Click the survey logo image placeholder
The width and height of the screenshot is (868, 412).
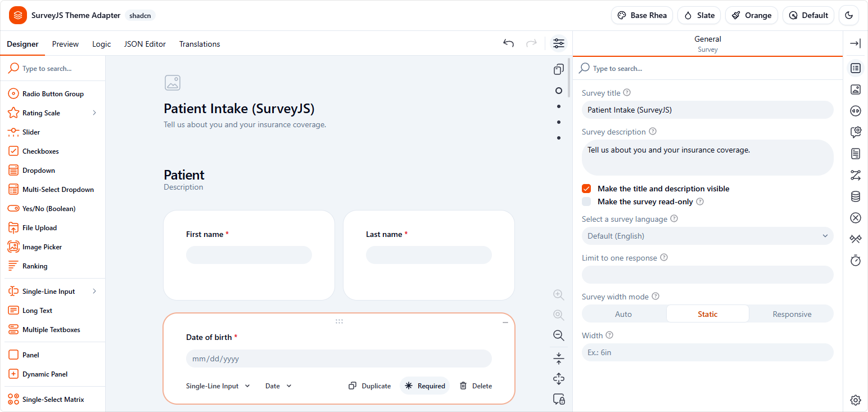(x=173, y=83)
